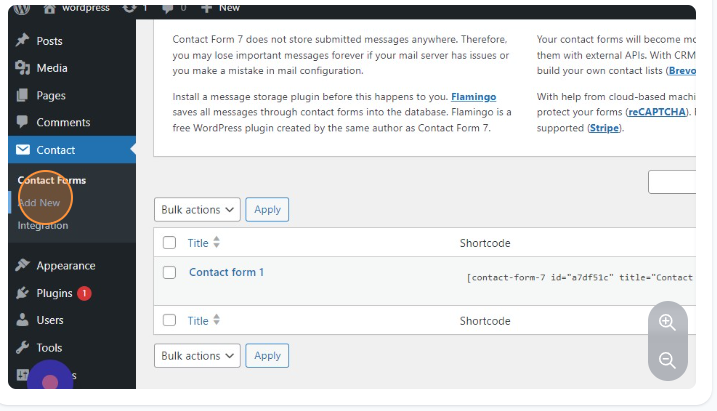Open Appearance brush icon in sidebar
This screenshot has height=411, width=717.
pyautogui.click(x=23, y=266)
